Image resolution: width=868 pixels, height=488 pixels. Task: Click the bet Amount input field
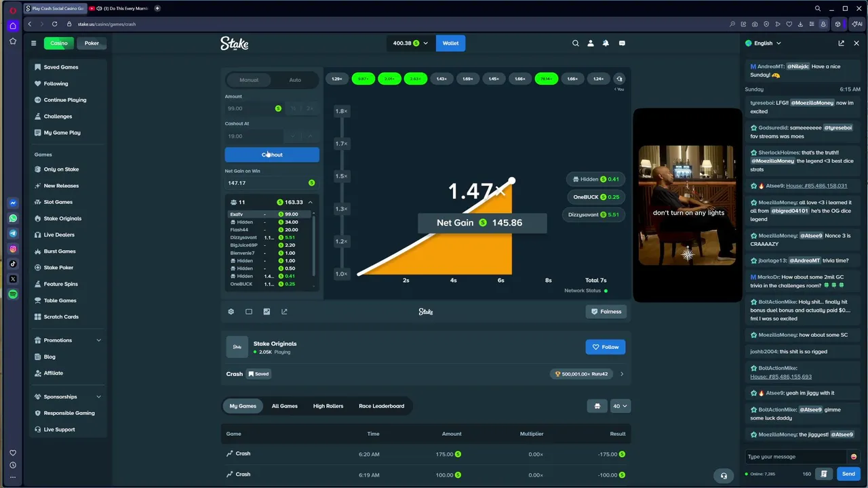pyautogui.click(x=254, y=108)
